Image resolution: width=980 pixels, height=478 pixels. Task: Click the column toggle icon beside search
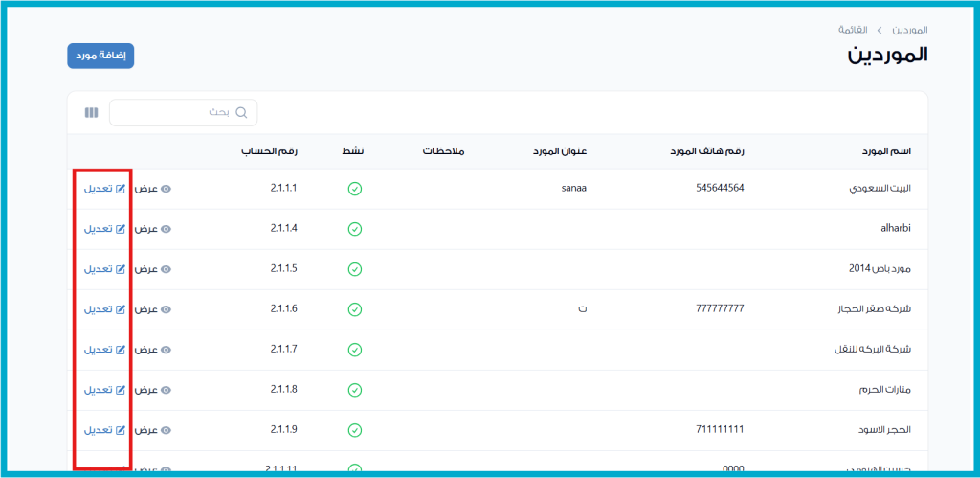91,113
